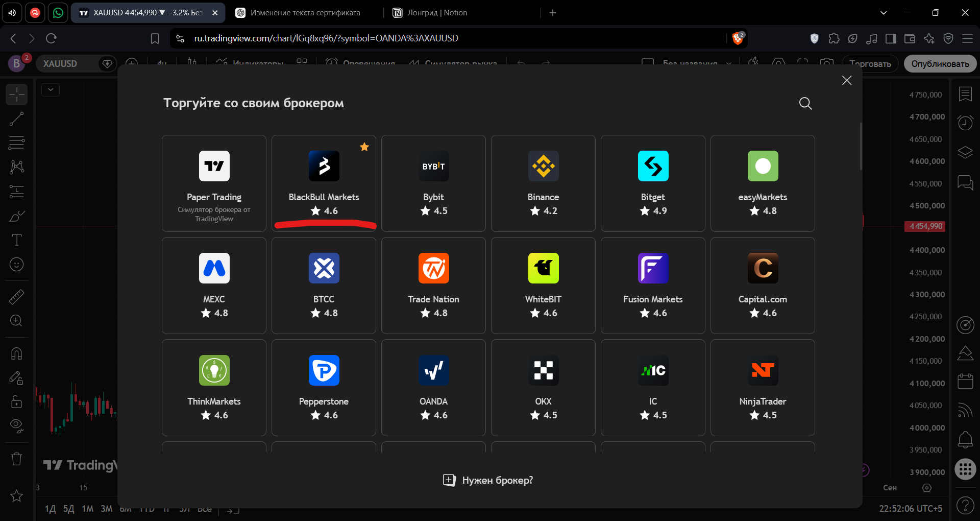
Task: Select the text drawing tool
Action: (x=16, y=240)
